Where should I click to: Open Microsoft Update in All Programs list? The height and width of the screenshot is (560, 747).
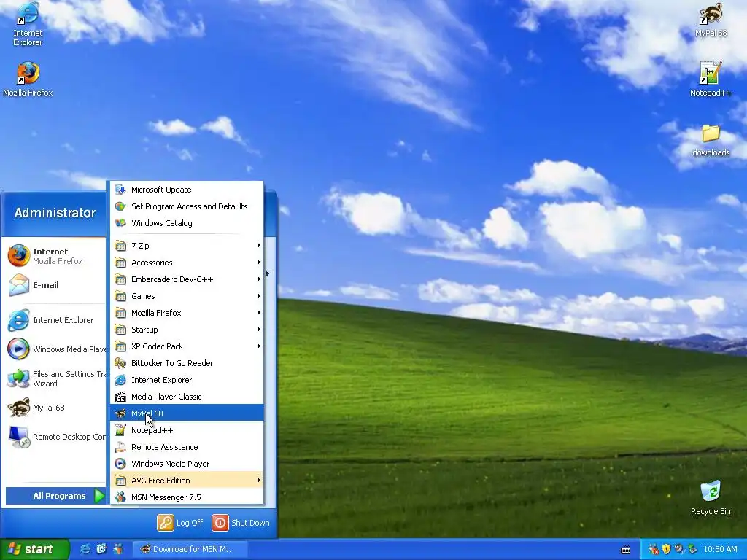point(187,190)
